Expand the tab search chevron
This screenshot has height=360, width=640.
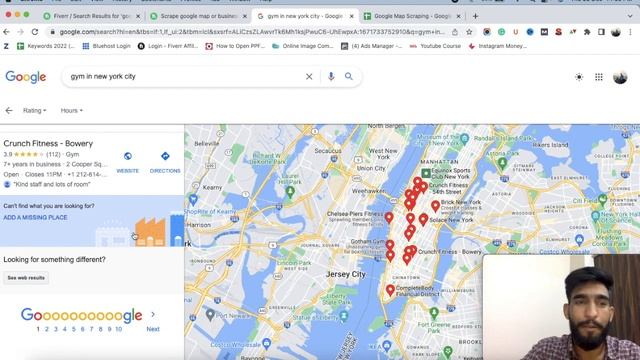(x=630, y=16)
